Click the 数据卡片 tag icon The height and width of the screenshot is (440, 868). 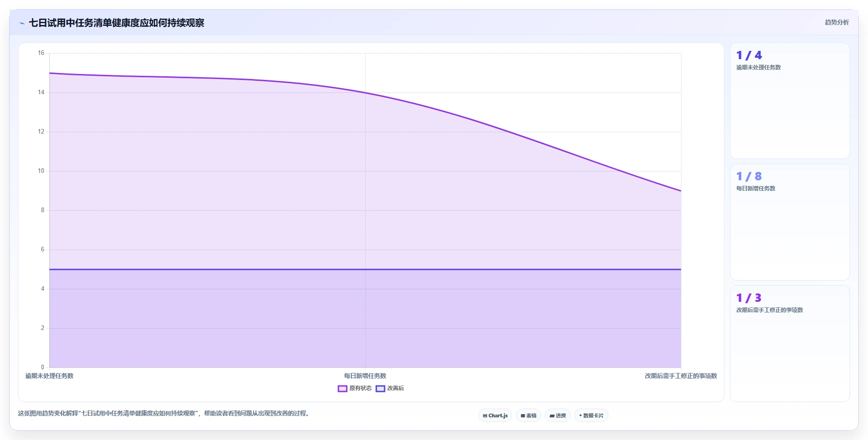[x=580, y=416]
